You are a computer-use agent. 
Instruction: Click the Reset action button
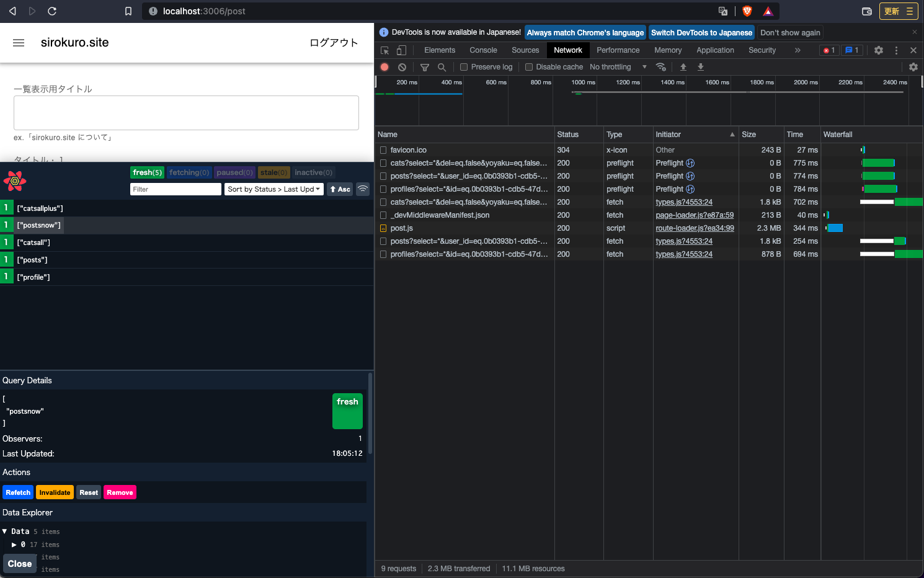pyautogui.click(x=89, y=492)
